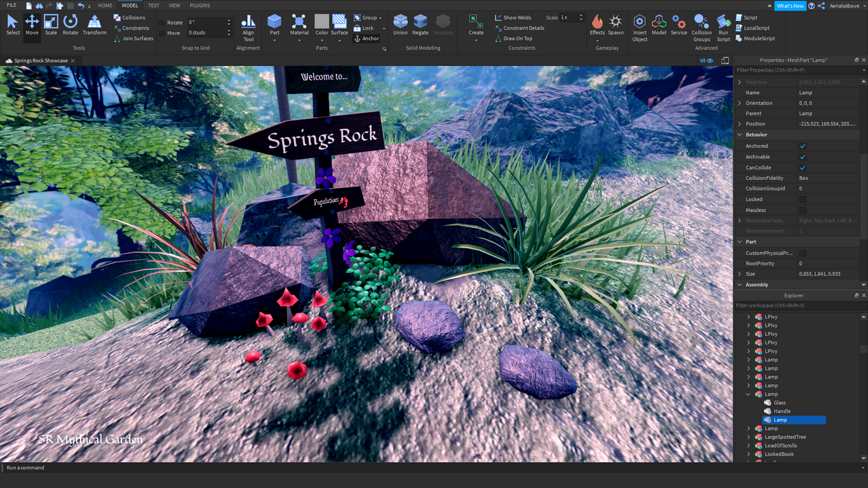
Task: Expand the Size property row
Action: pyautogui.click(x=740, y=274)
